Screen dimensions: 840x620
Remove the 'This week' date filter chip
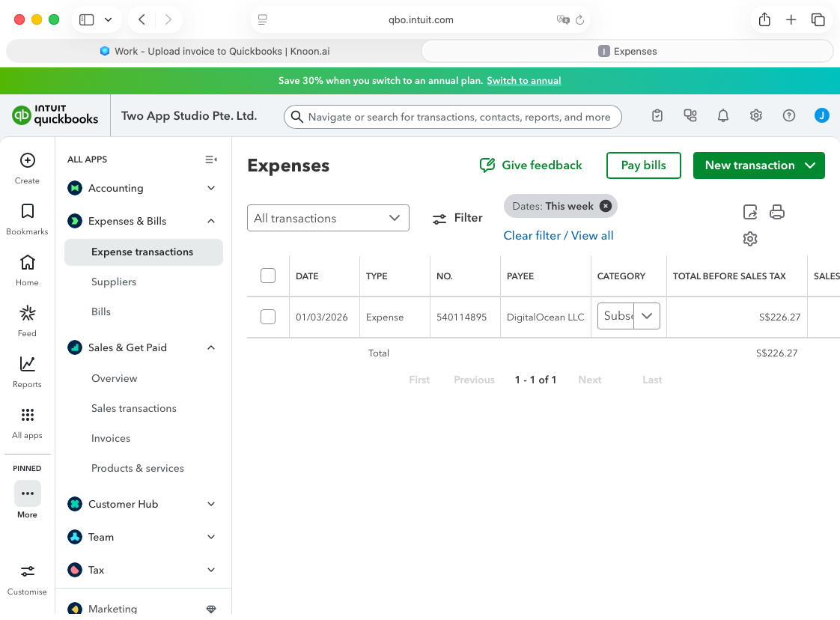pyautogui.click(x=606, y=206)
